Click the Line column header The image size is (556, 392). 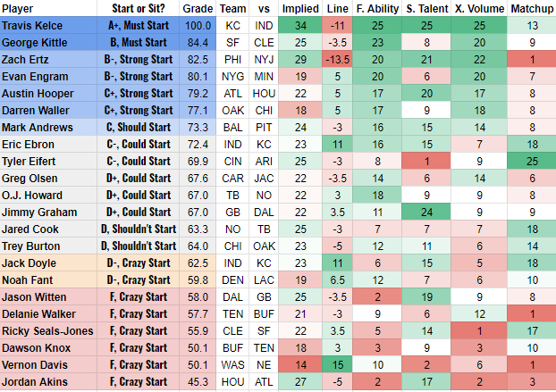point(338,8)
